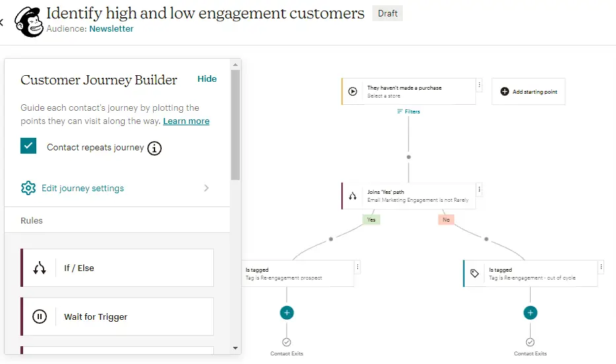Click the Mailchimp Freddie logo
The width and height of the screenshot is (616, 364).
(28, 22)
